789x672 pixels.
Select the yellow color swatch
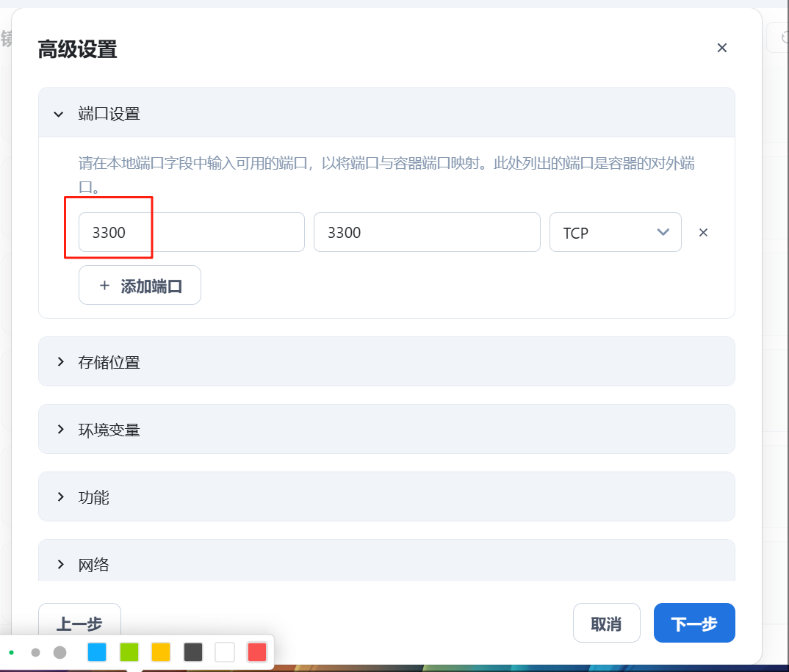(161, 652)
